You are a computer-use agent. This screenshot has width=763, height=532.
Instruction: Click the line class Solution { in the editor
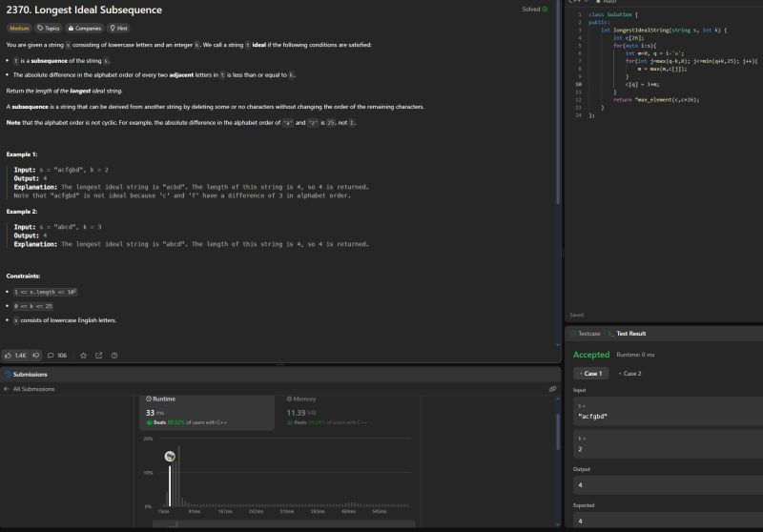click(x=612, y=14)
